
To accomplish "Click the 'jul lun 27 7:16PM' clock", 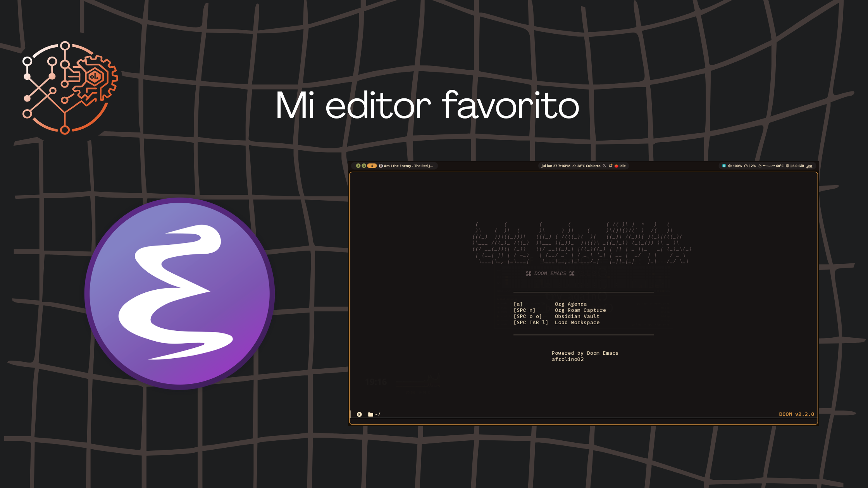I will coord(556,166).
